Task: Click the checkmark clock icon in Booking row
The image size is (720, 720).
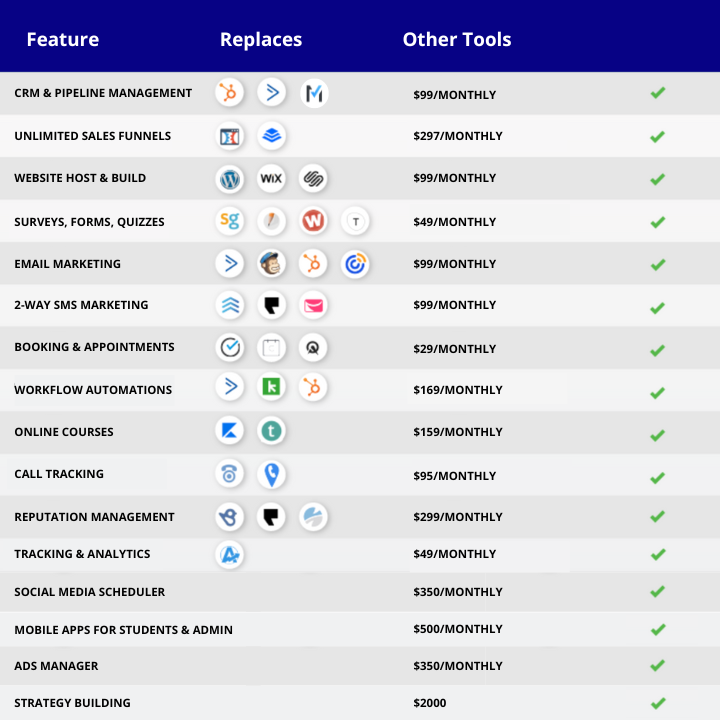Action: 230,347
